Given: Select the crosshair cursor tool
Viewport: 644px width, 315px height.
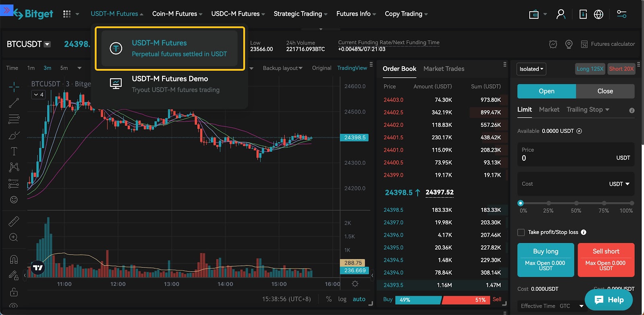Looking at the screenshot, I should pos(14,87).
